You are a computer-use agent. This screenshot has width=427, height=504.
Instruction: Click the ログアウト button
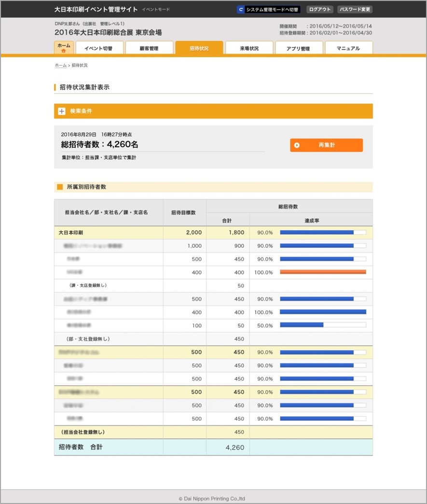tap(320, 9)
